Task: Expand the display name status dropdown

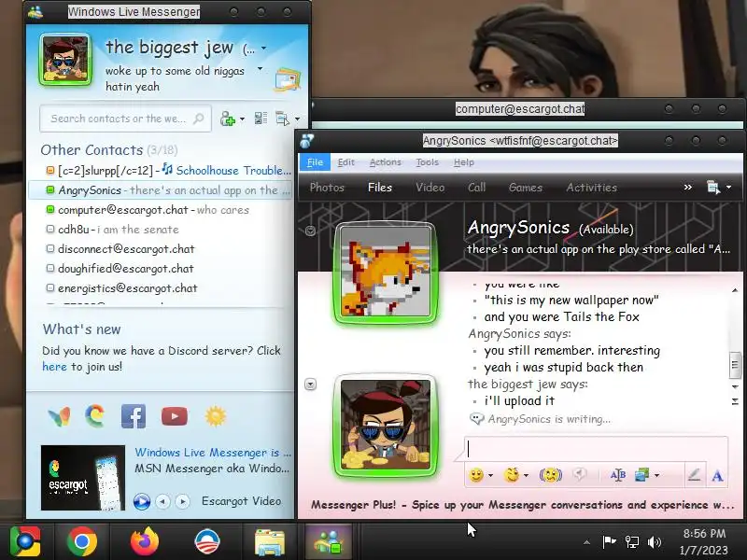Action: [263, 49]
